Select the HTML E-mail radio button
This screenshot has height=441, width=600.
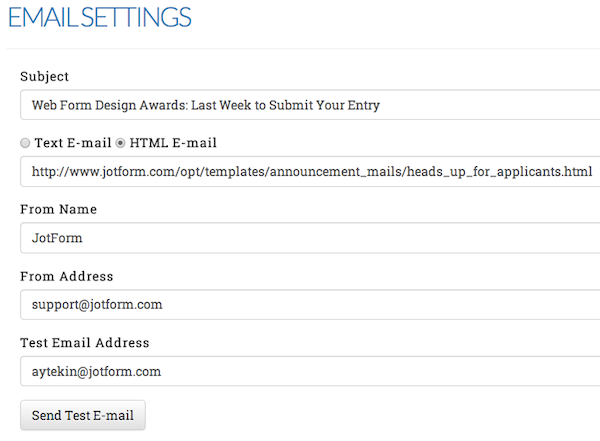coord(121,144)
